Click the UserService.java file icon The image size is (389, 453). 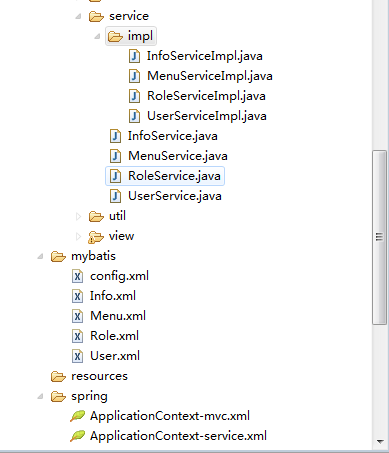[115, 196]
